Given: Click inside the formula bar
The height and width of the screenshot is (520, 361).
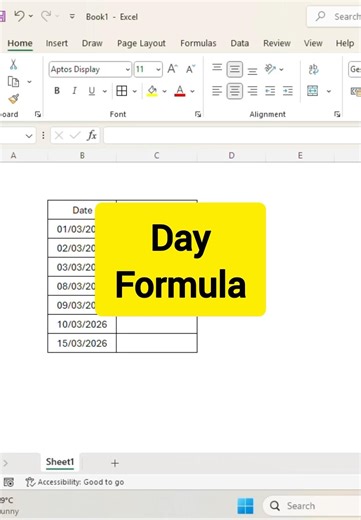Looking at the screenshot, I should pyautogui.click(x=232, y=135).
